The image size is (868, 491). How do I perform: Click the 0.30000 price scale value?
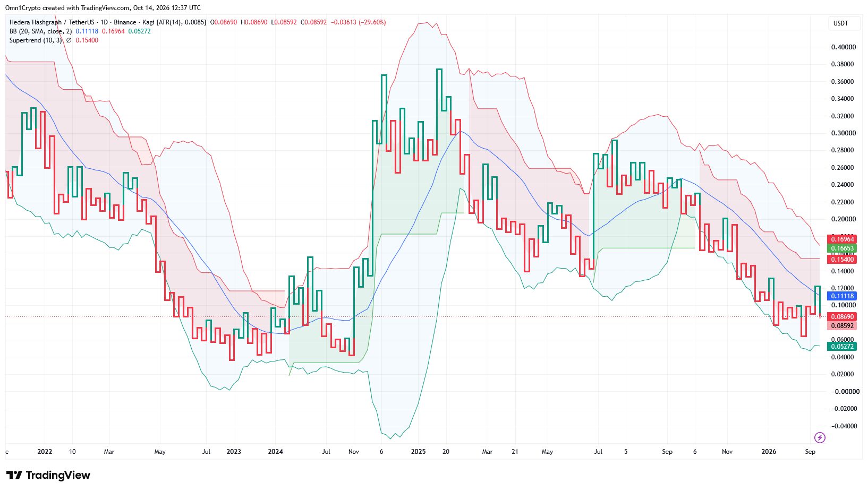pos(844,133)
